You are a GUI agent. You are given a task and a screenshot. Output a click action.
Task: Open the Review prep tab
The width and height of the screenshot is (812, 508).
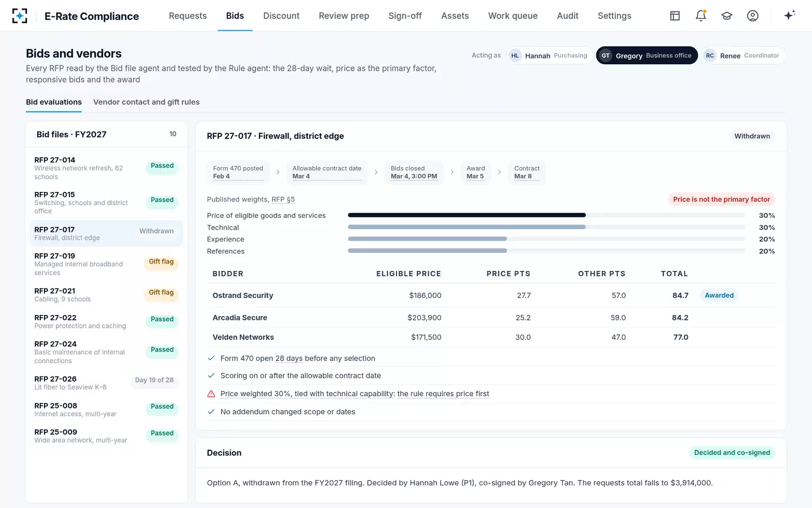pos(344,16)
